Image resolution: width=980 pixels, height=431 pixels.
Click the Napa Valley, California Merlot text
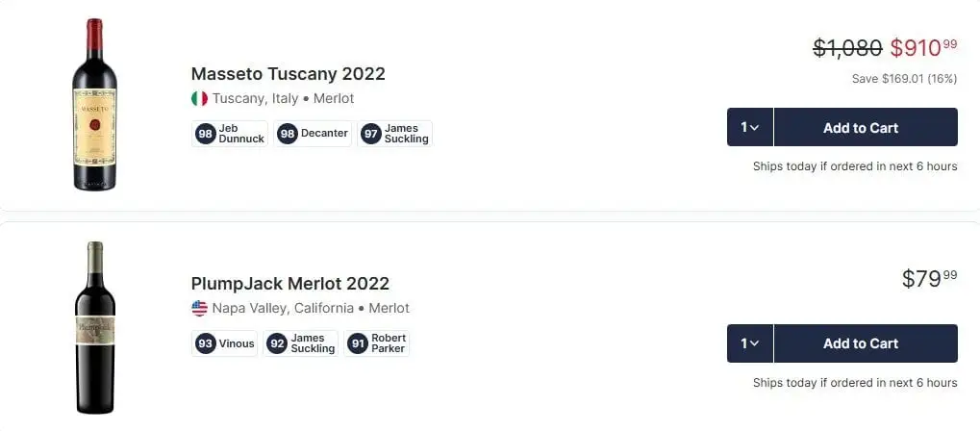click(310, 308)
